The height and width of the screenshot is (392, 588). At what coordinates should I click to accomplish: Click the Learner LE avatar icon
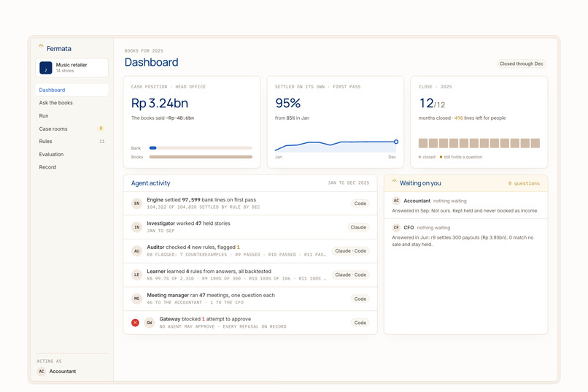pos(137,274)
